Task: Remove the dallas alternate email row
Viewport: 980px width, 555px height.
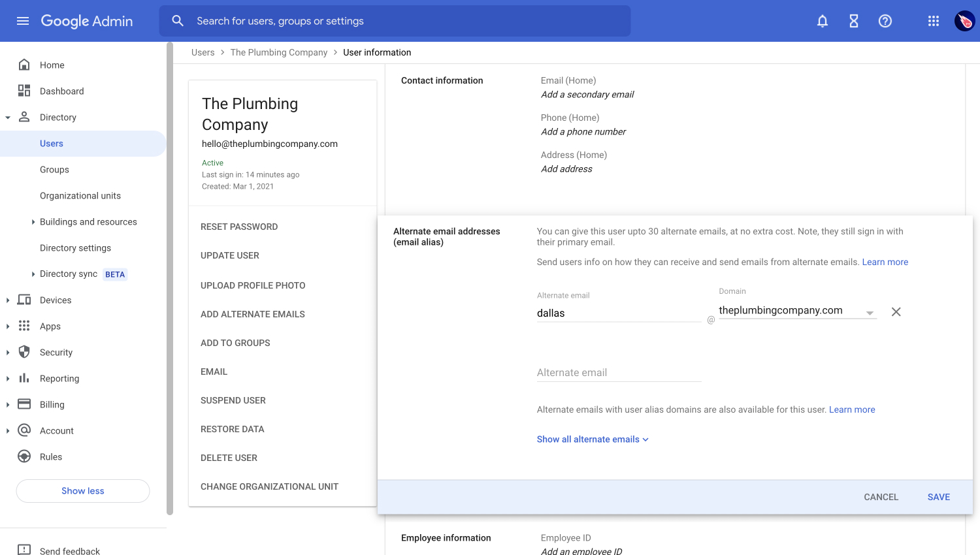Action: (x=896, y=312)
